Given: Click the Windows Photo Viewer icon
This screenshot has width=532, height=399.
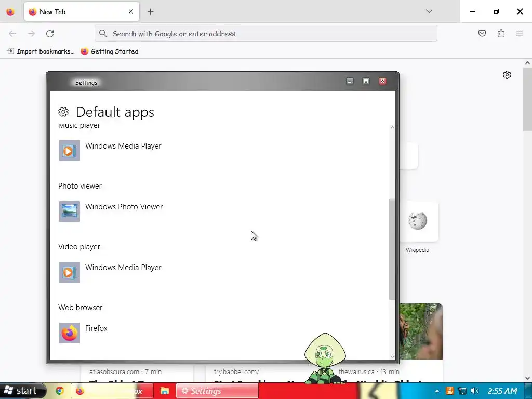Looking at the screenshot, I should pos(70,211).
